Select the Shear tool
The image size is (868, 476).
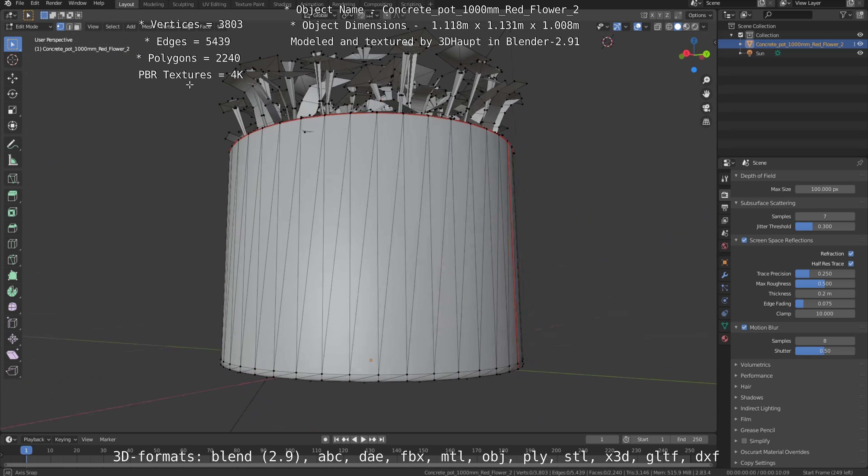coord(13,355)
